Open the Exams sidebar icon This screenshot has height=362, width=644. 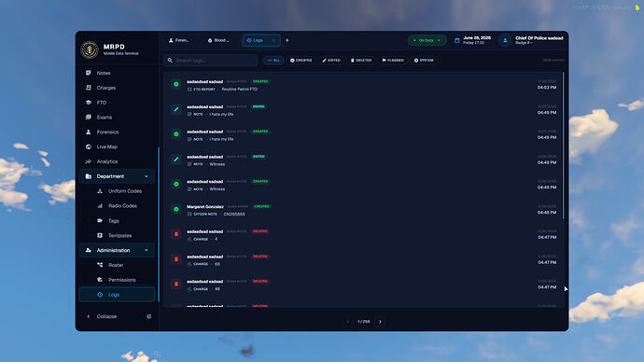coord(89,117)
